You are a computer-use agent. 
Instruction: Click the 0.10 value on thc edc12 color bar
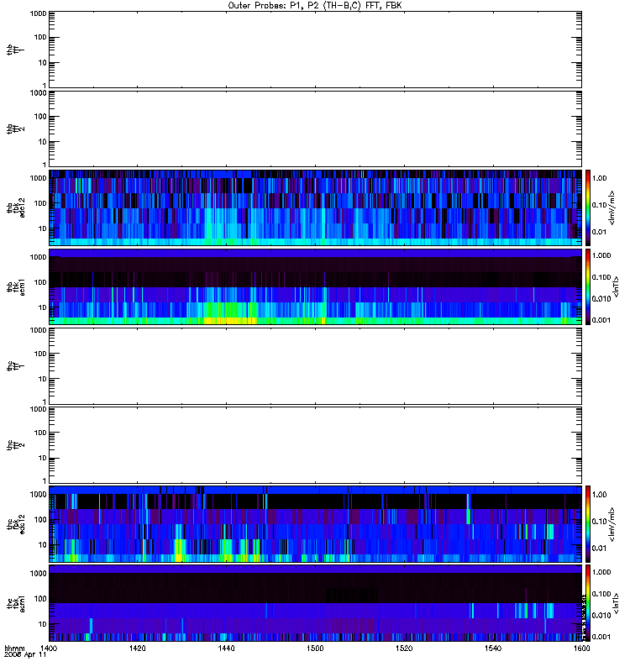click(x=599, y=521)
